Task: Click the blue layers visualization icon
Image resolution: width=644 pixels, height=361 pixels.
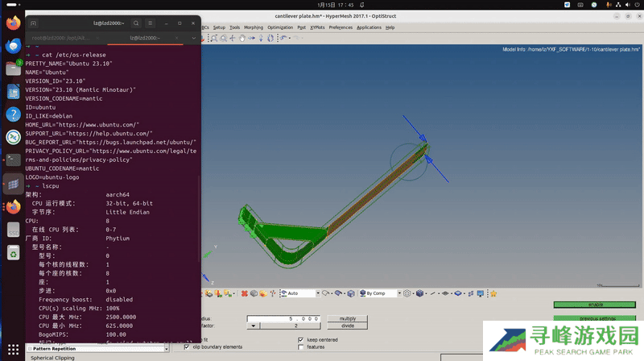Action: coord(458,293)
